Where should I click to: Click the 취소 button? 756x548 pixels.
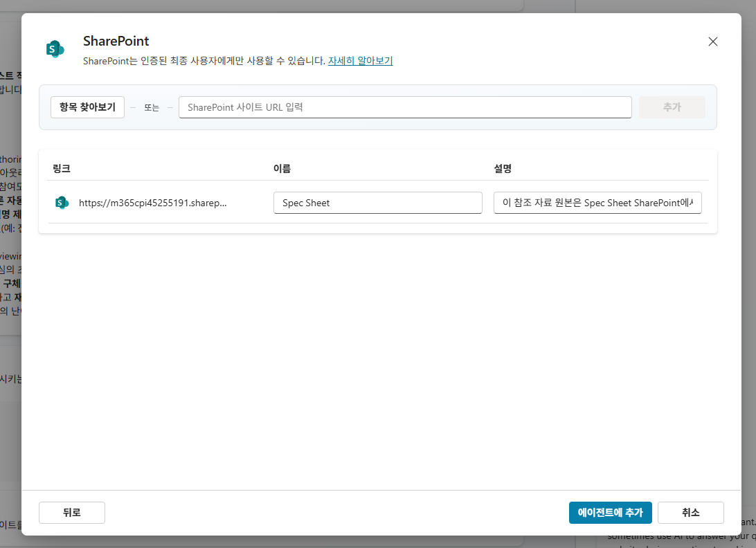[690, 512]
